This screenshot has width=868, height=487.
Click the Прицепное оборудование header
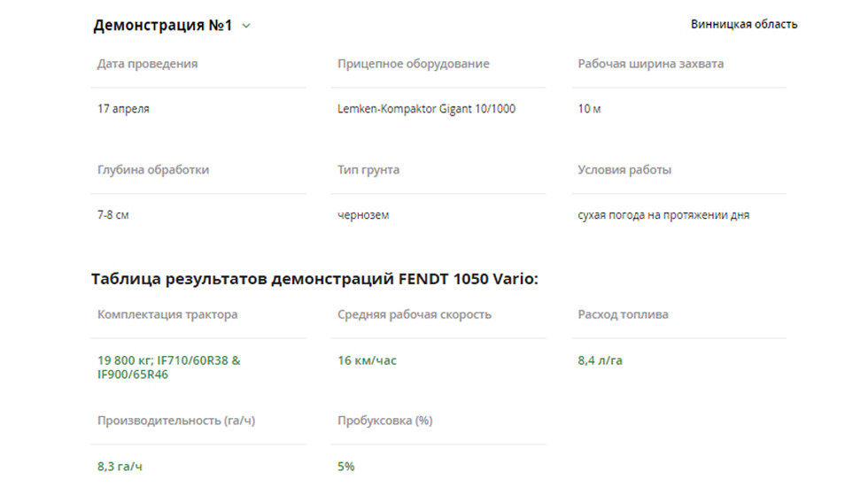pyautogui.click(x=414, y=64)
